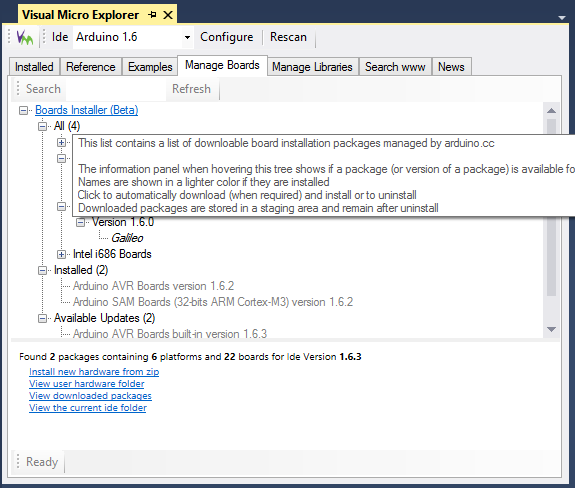Collapse the Version 1.6.0 node

(x=80, y=222)
